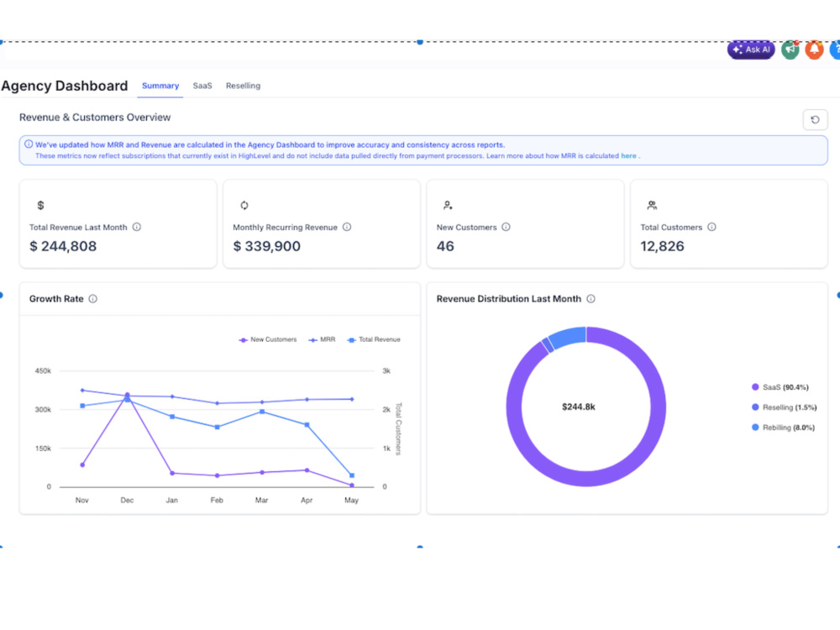Click the Revenue & Customers Overview heading
The image size is (840, 630).
coord(95,118)
